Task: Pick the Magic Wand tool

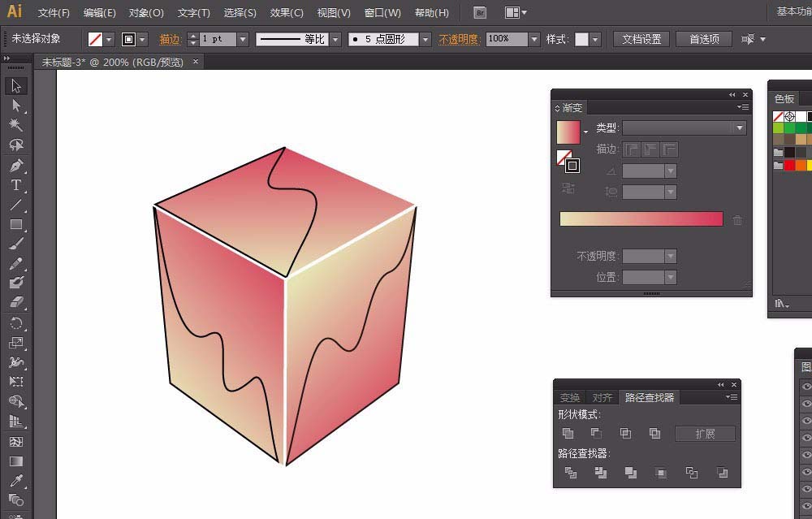Action: pos(15,126)
